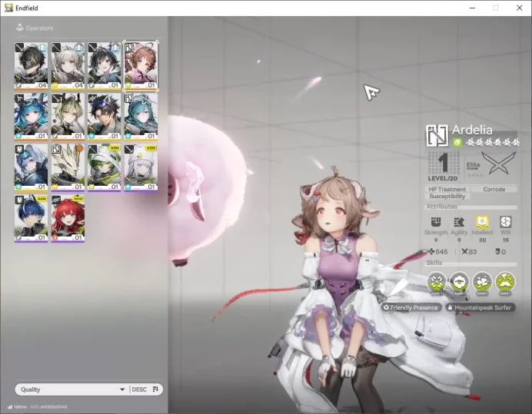Screen dimensions: 532x414
Task: Select the white dragon-like operator card
Action: pos(68,167)
